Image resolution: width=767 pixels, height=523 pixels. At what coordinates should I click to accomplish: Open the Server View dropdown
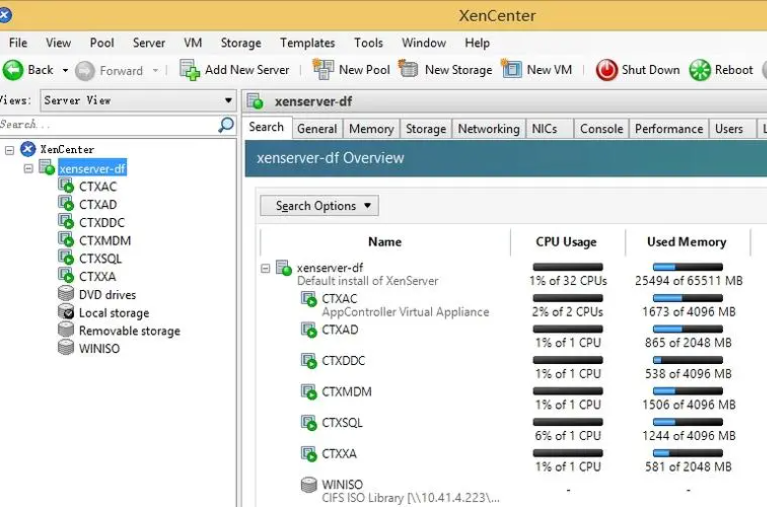(x=137, y=101)
